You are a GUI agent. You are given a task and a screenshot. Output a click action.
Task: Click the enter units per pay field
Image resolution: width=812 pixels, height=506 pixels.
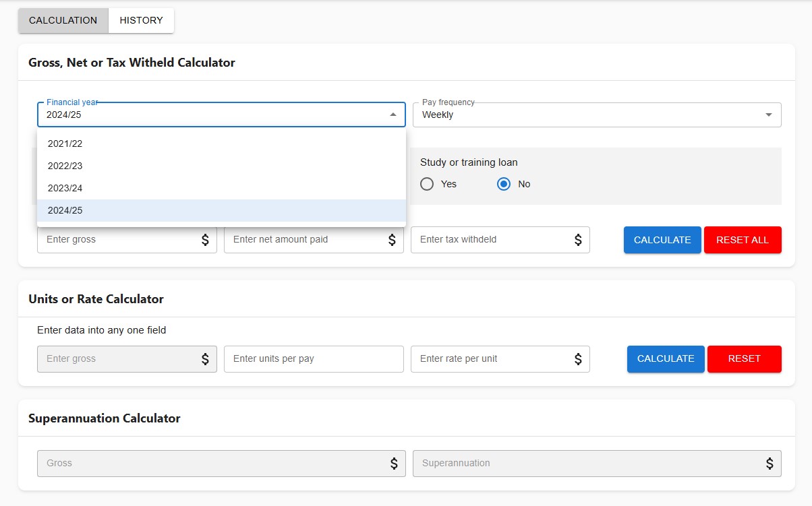click(314, 359)
